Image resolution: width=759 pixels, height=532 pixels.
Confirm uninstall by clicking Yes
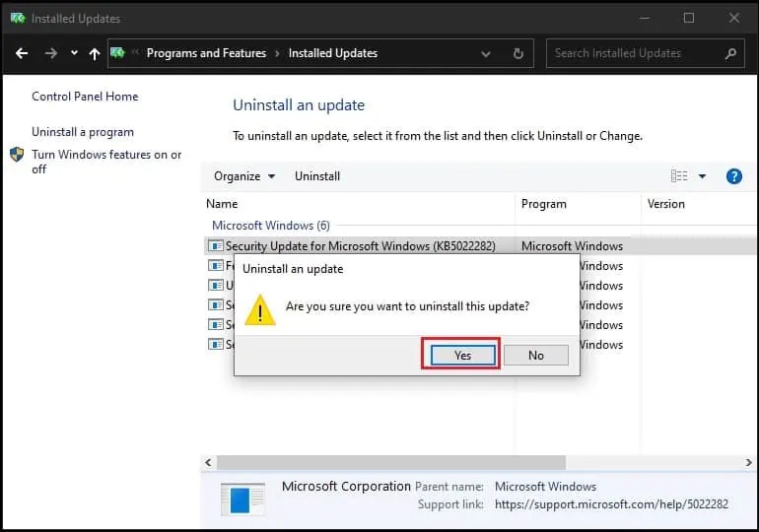tap(462, 356)
